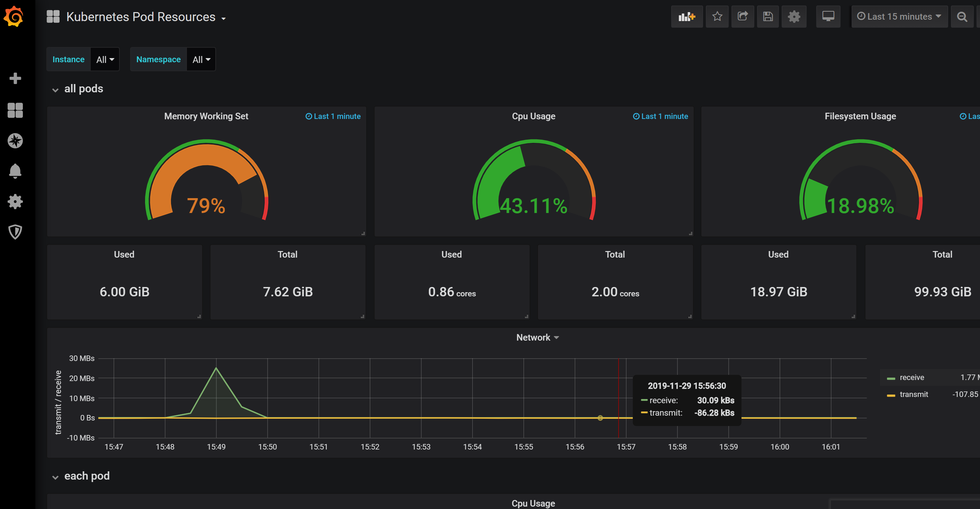The height and width of the screenshot is (509, 980).
Task: Save dashboard using the floppy disk icon
Action: (768, 17)
